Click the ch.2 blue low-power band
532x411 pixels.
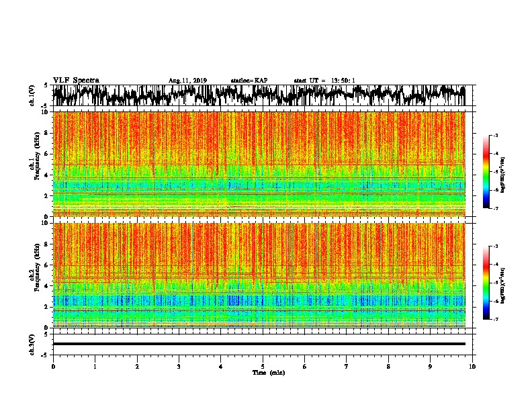point(259,300)
